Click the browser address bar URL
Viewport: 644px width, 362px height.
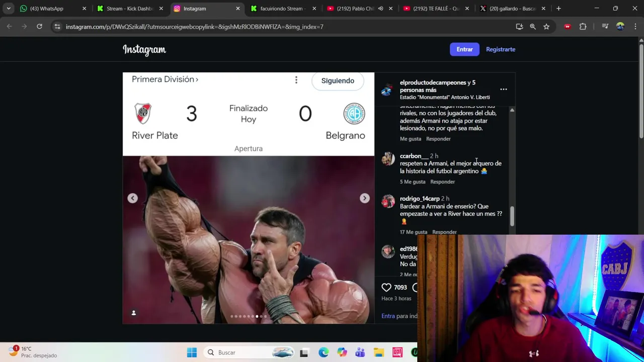pos(195,27)
